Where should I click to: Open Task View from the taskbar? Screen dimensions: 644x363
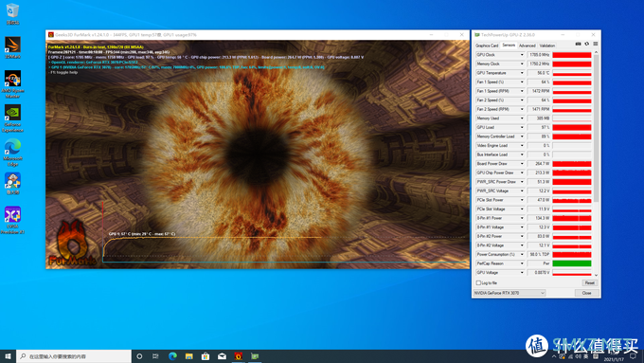pos(155,356)
